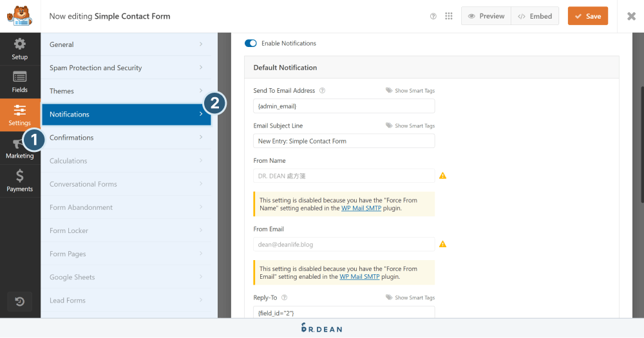Open the Fields panel icon
The image size is (644, 338).
20,77
